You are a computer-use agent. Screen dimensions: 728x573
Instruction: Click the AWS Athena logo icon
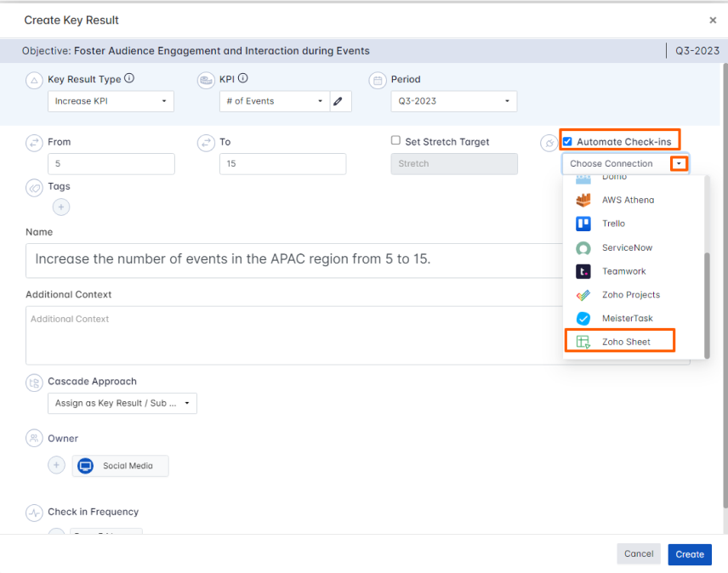tap(583, 200)
